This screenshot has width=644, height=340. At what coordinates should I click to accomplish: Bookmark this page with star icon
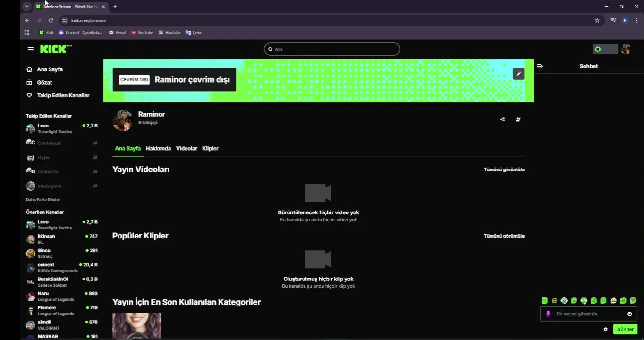pos(597,20)
